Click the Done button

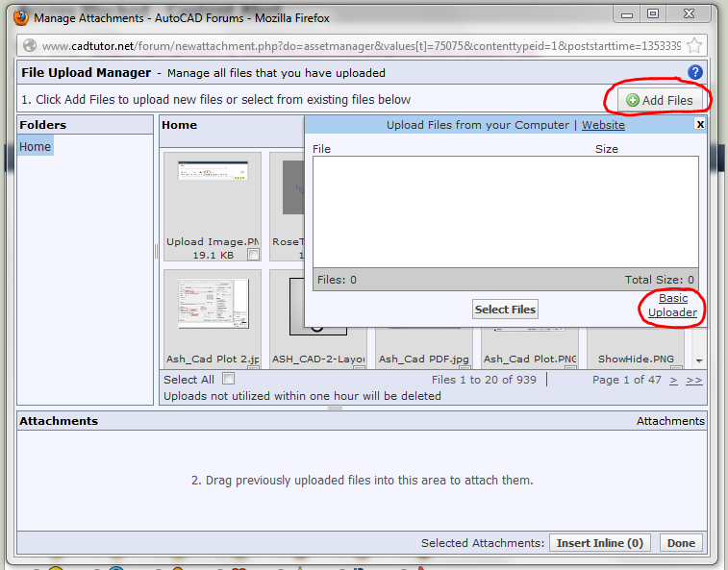681,543
